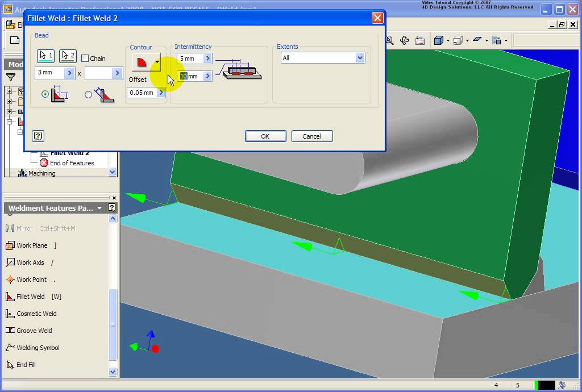Close the Fillet Weld dialog
The height and width of the screenshot is (392, 582).
tap(377, 18)
